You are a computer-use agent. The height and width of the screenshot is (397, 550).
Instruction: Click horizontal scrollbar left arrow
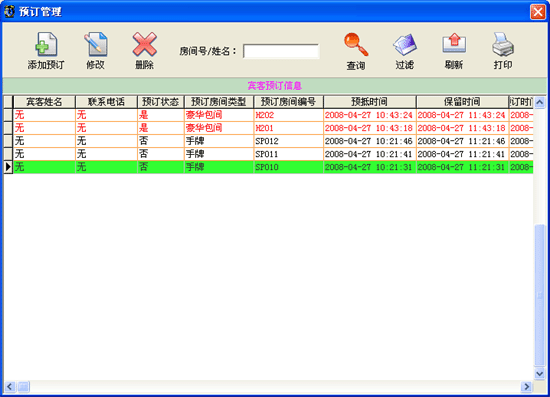pos(9,386)
